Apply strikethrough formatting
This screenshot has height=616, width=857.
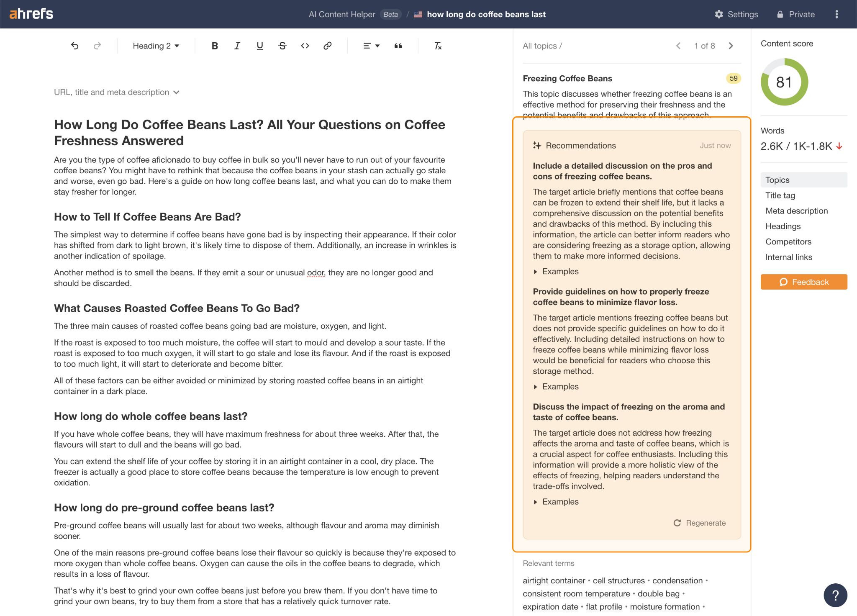tap(282, 46)
